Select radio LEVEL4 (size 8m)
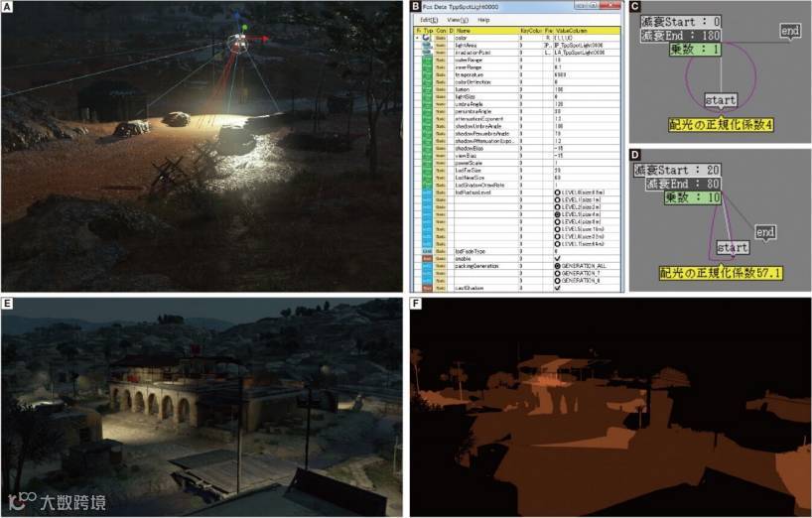Screen dimensions: 812x518 tap(557, 221)
